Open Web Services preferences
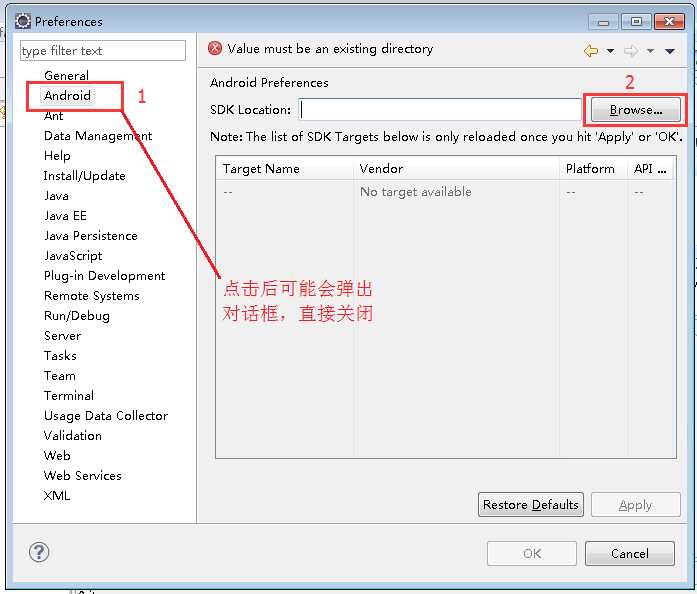 82,476
